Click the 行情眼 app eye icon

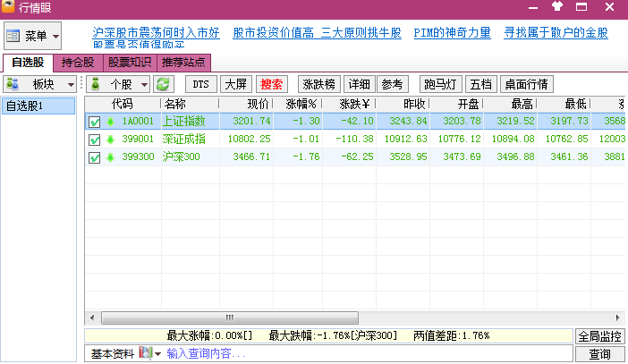[8, 6]
